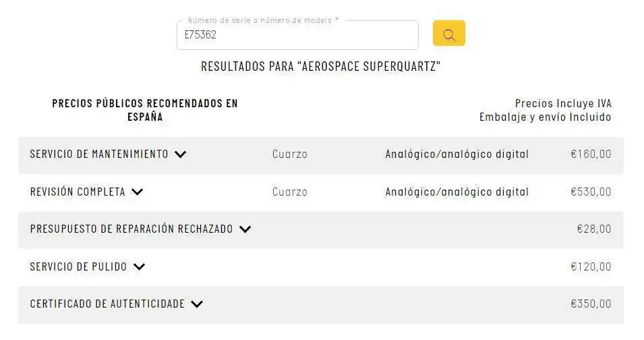Expand Presupuesto de Reparación Rechazado chevron
Image resolution: width=644 pixels, height=340 pixels.
245,229
